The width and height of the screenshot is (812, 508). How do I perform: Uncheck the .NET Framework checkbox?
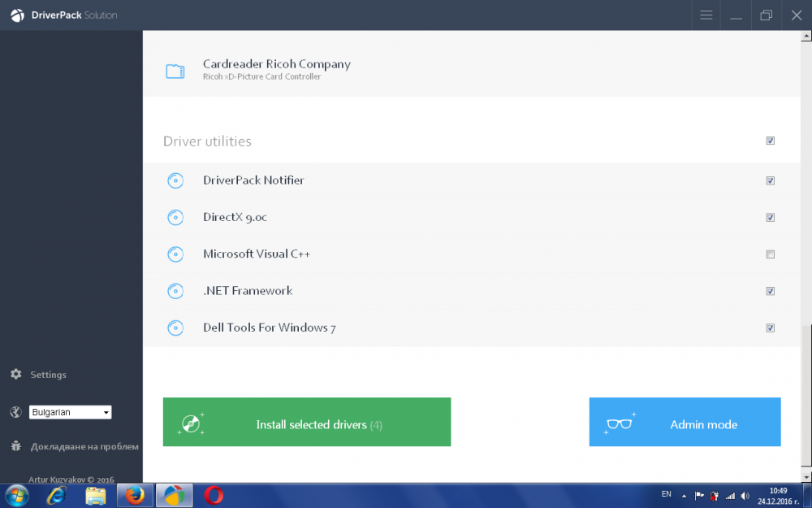pos(770,291)
